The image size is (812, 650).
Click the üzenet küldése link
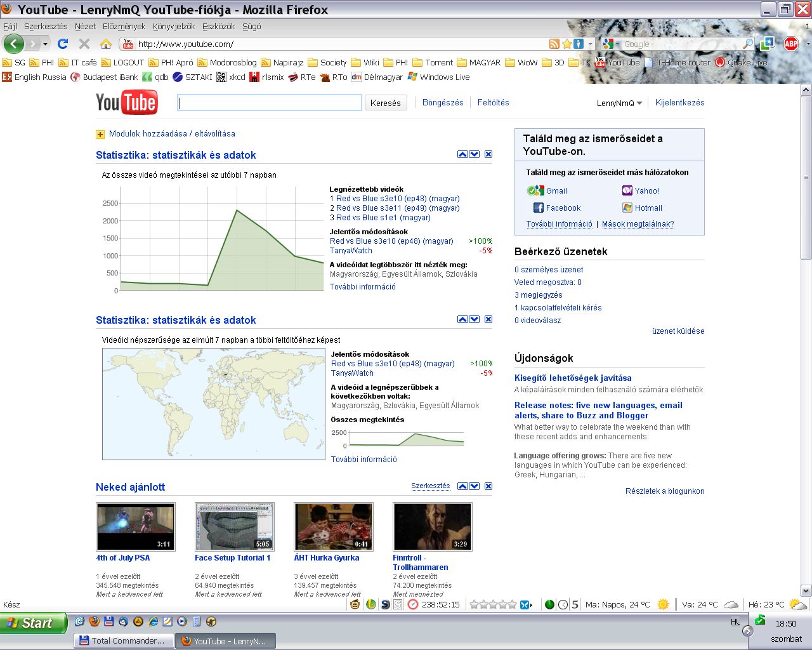(678, 331)
